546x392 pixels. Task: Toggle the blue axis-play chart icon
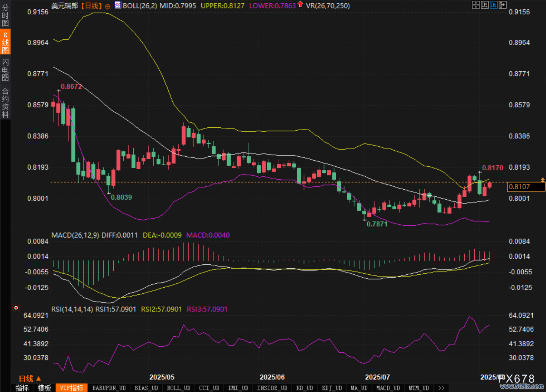(494, 5)
